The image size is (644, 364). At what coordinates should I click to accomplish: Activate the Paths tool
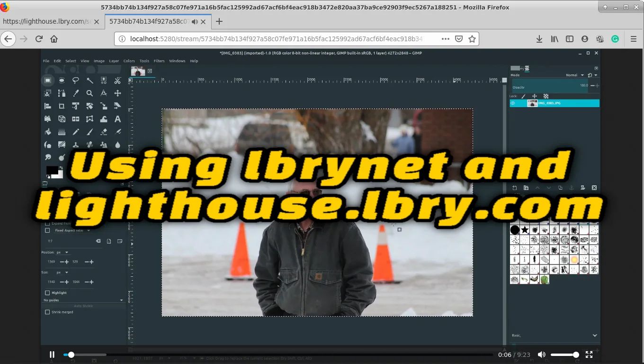[62, 93]
